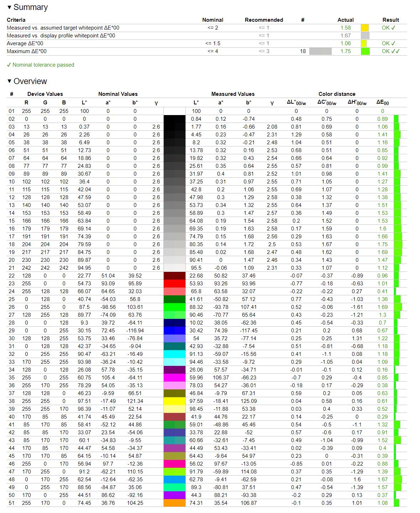Screen dimensions: 420x513
Task: Click the Measured Values column group header
Action: point(233,94)
